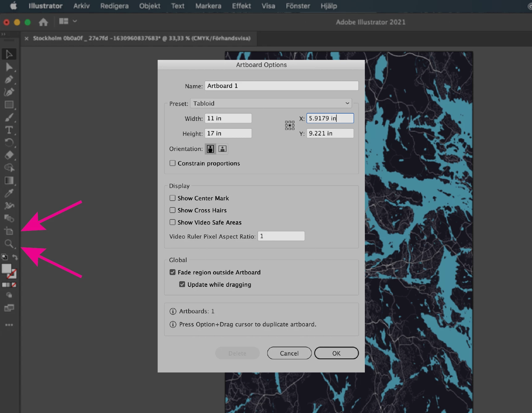Set Landscape orientation
Screen dimensions: 532x413
click(x=222, y=149)
